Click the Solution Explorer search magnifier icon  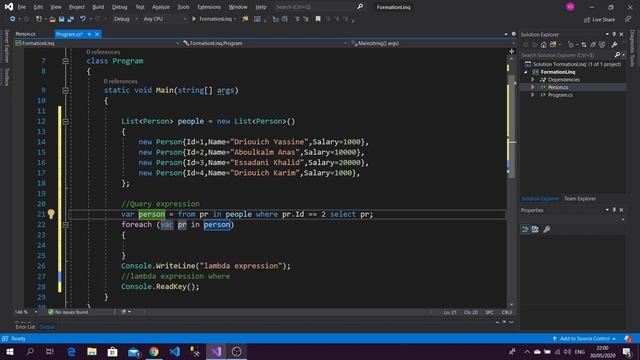coord(617,55)
